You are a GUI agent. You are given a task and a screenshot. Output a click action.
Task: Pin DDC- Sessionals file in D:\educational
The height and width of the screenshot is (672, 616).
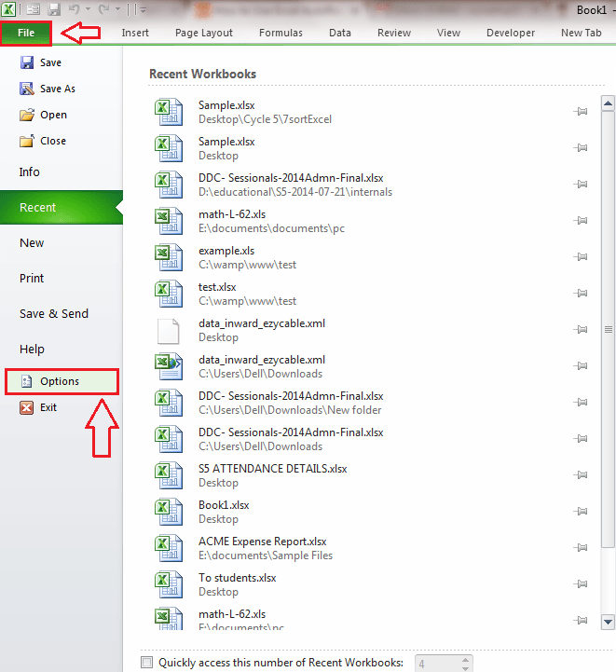coord(581,185)
